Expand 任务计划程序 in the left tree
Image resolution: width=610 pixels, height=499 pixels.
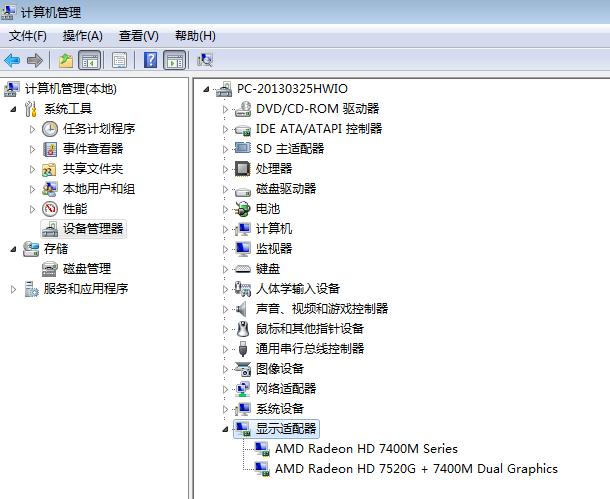(x=33, y=128)
